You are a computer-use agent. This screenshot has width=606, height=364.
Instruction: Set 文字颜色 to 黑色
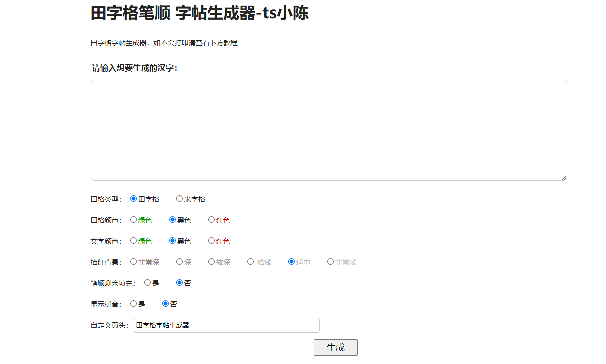click(x=172, y=241)
